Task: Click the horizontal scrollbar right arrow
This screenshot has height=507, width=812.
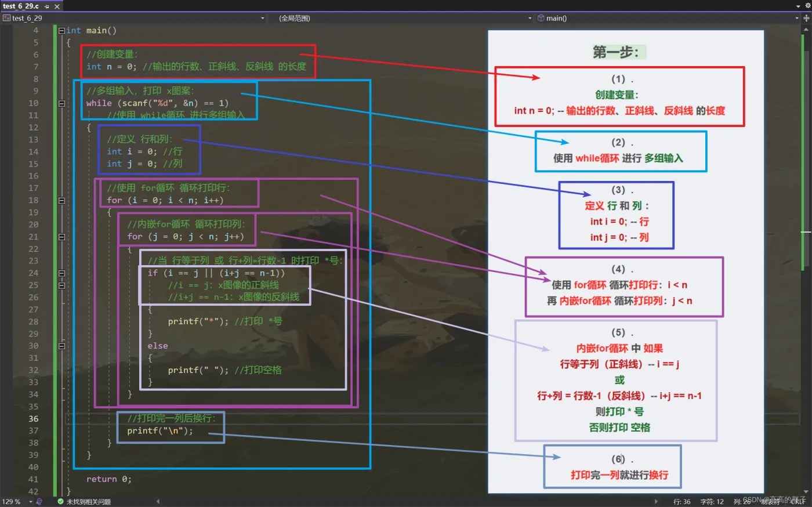Action: click(x=656, y=502)
